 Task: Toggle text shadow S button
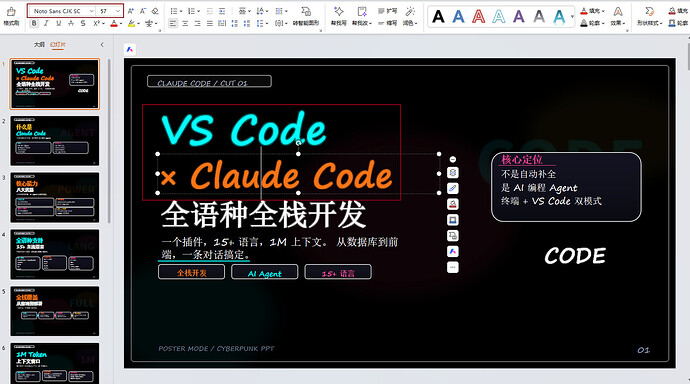pos(83,23)
